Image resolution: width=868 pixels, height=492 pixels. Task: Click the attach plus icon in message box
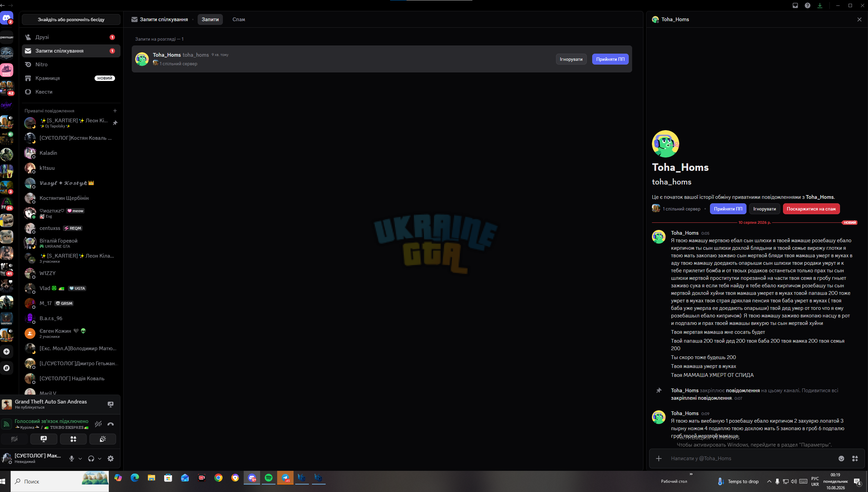point(659,459)
